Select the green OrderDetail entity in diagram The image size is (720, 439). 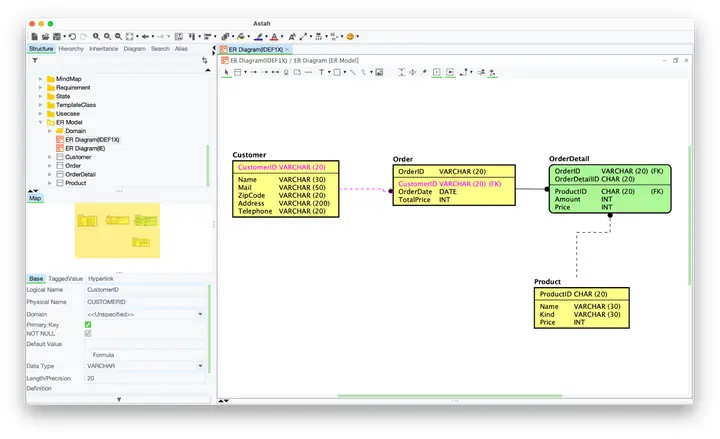pos(610,189)
